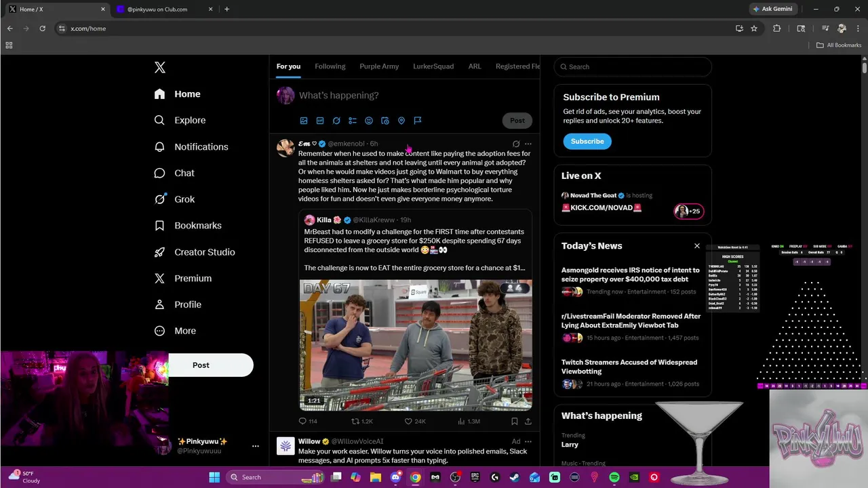
Task: Switch to the Purple Army tab
Action: point(379,66)
